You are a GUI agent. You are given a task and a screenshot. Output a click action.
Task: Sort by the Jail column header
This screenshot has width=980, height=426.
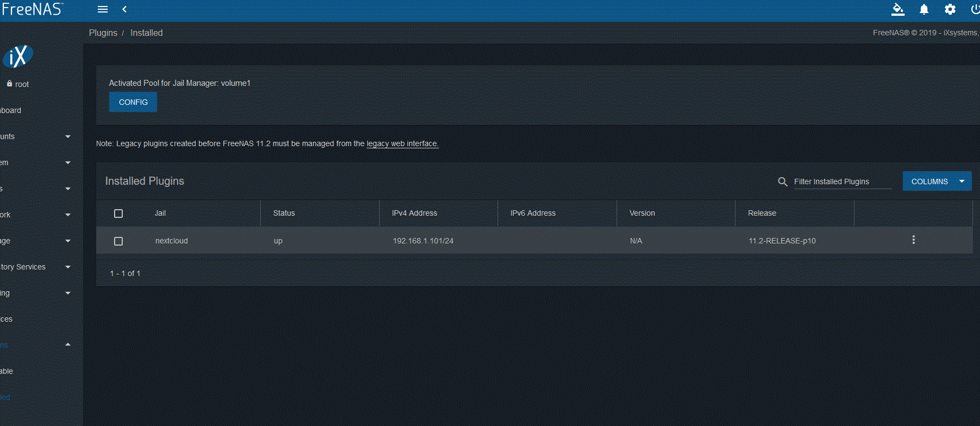pyautogui.click(x=160, y=213)
